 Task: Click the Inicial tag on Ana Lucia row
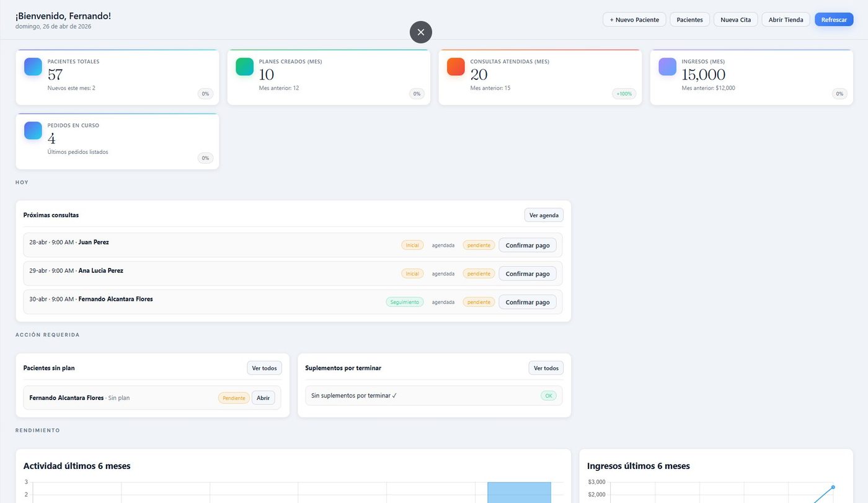(x=412, y=274)
